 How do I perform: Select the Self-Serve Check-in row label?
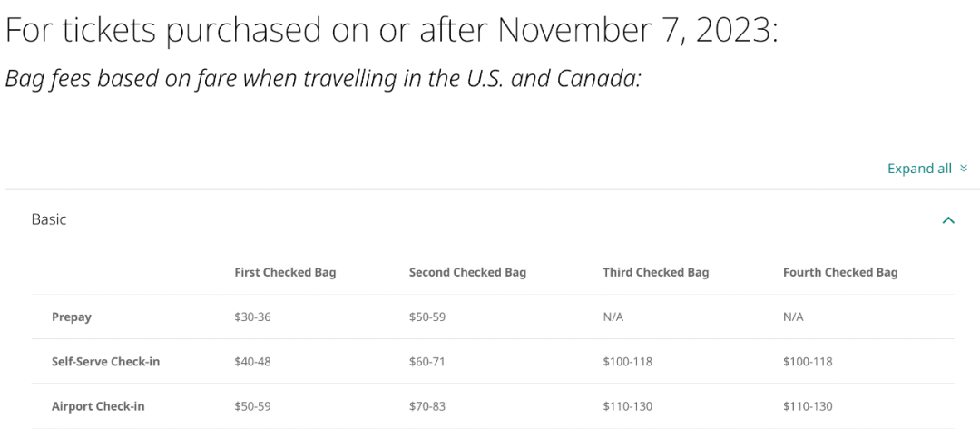pos(105,361)
